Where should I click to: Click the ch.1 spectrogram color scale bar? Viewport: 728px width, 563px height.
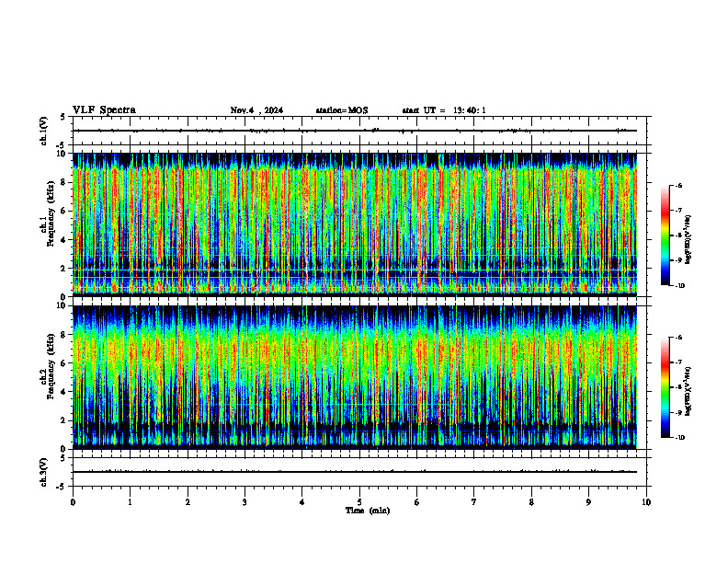[665, 236]
